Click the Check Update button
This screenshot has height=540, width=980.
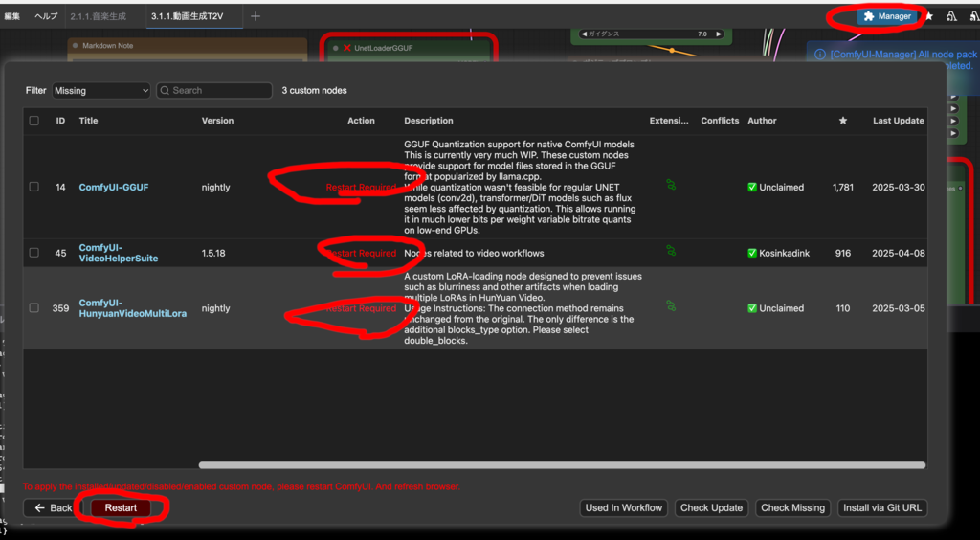pyautogui.click(x=711, y=508)
